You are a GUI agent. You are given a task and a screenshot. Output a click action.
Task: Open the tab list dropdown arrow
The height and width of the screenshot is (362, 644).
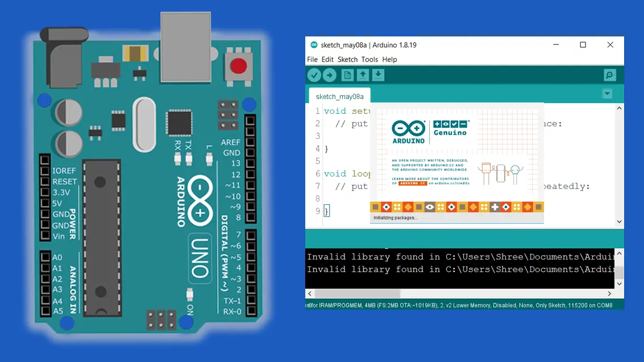pos(607,93)
